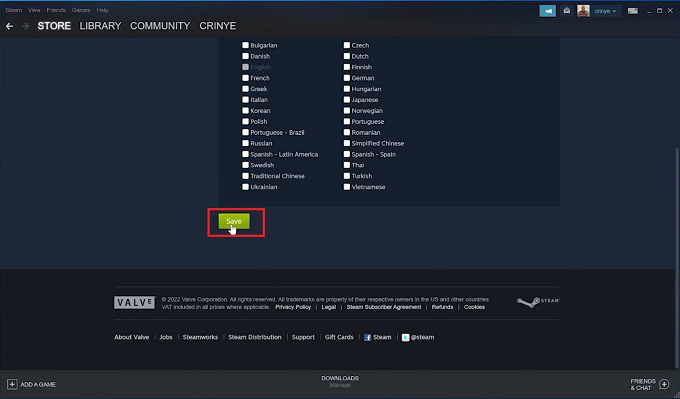Check the Turkish language box
Viewport: 680px width, 399px height.
point(347,176)
